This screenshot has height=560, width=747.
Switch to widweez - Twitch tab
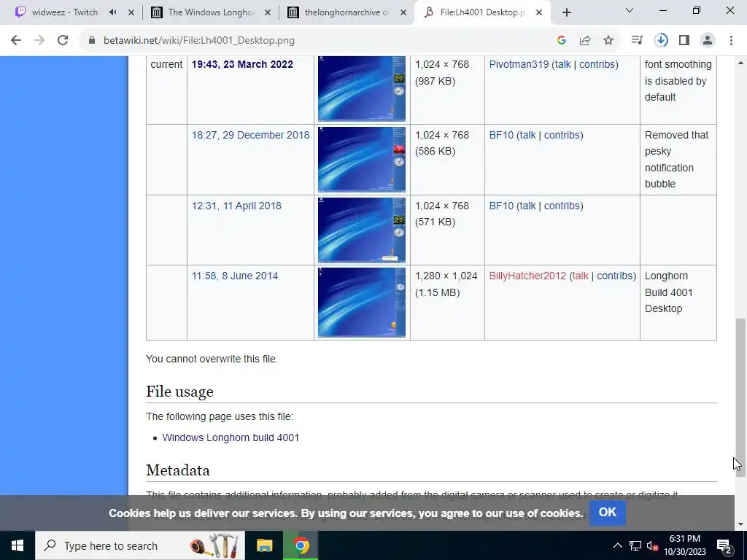65,12
